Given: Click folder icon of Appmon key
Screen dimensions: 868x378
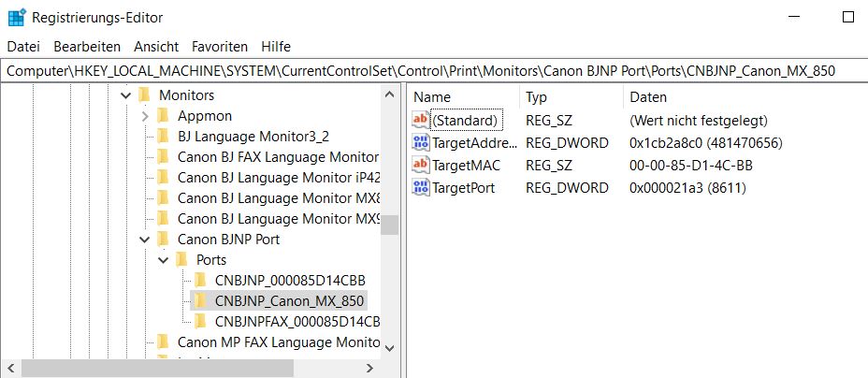Looking at the screenshot, I should click(163, 116).
